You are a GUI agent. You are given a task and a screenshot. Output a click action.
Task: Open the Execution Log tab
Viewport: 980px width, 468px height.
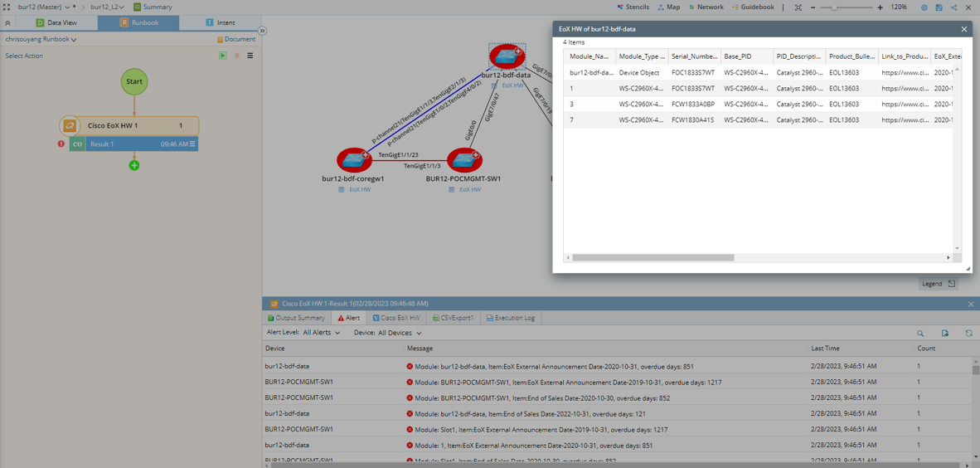pyautogui.click(x=511, y=318)
